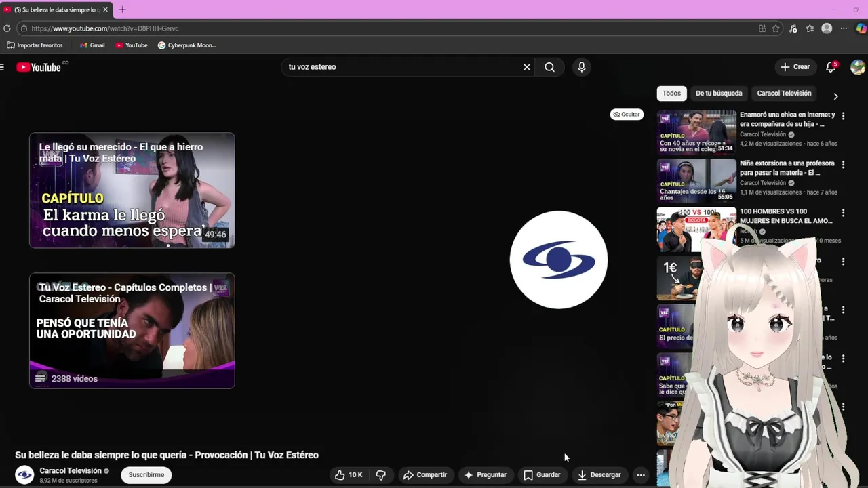Dislike the video
Screen dimensions: 868x488
coord(381,475)
